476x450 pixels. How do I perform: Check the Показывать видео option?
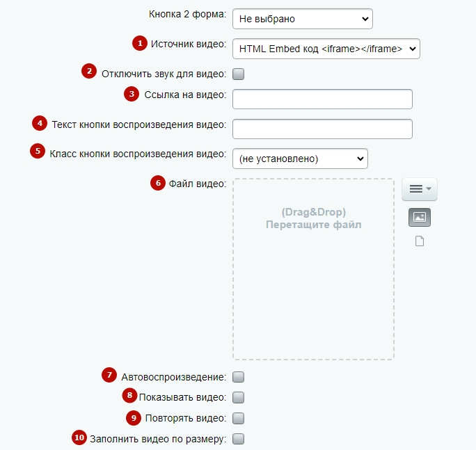pyautogui.click(x=238, y=398)
